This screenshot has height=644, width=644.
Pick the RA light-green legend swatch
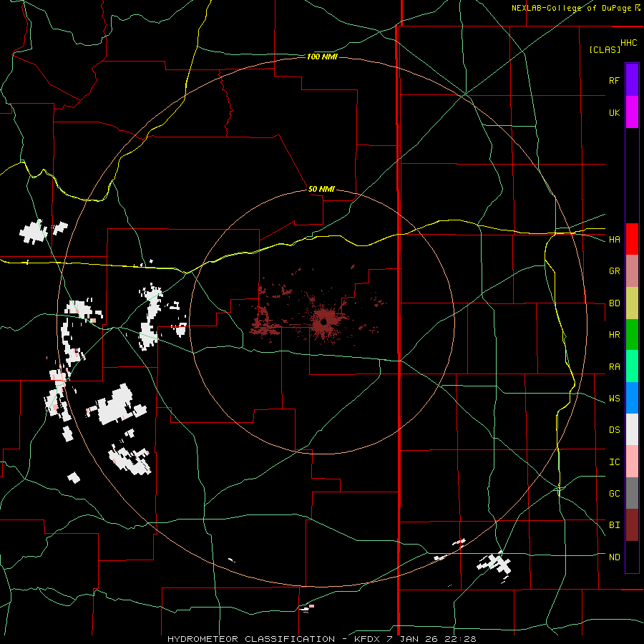(632, 366)
